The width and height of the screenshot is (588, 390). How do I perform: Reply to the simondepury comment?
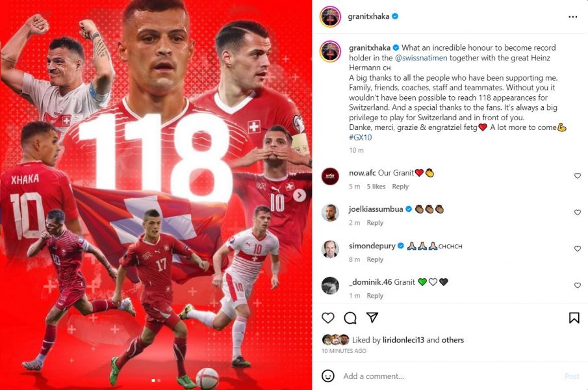click(x=375, y=259)
